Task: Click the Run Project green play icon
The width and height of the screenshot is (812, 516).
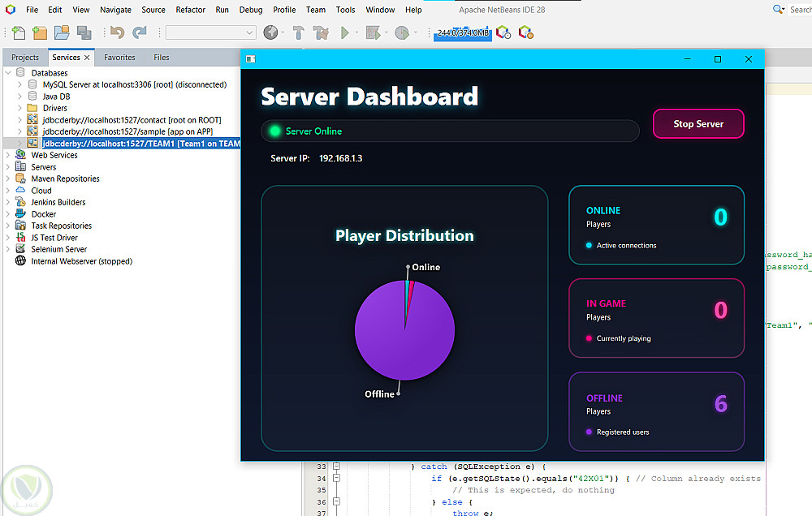Action: tap(345, 32)
